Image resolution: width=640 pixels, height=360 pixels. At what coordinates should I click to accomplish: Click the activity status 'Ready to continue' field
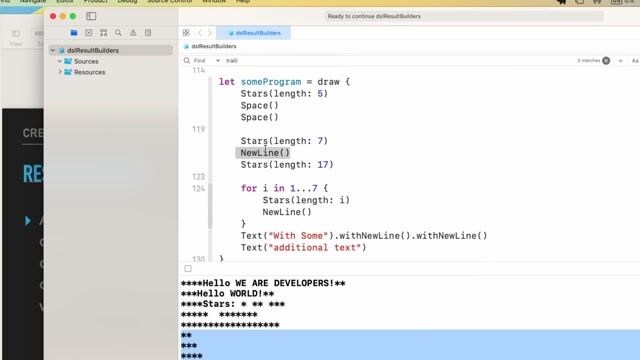[x=464, y=16]
